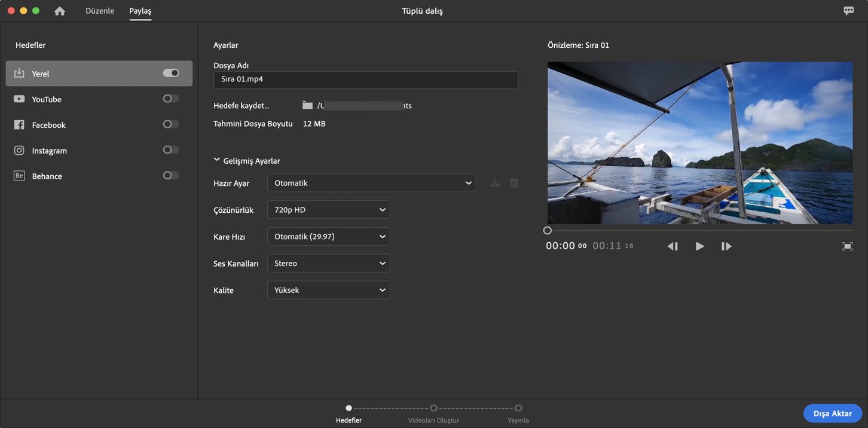The height and width of the screenshot is (428, 868).
Task: Step back one frame in the preview
Action: coord(673,246)
